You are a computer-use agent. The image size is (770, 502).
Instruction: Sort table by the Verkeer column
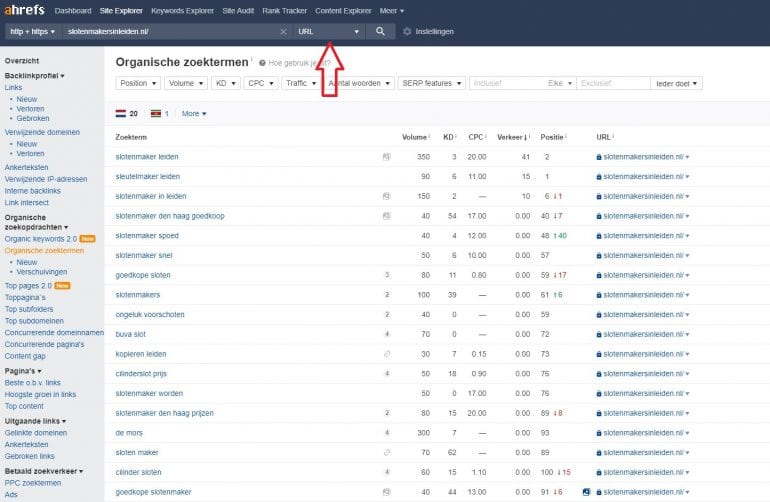513,137
